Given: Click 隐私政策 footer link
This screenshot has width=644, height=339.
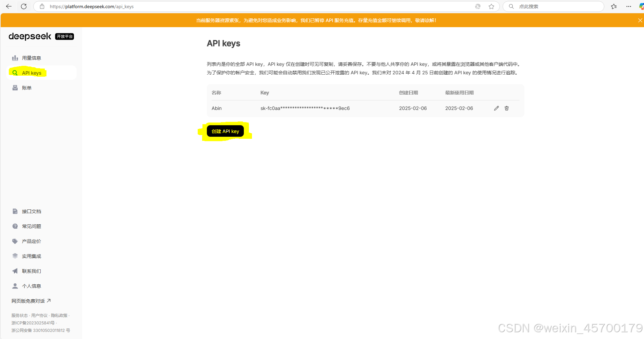Looking at the screenshot, I should tap(59, 316).
